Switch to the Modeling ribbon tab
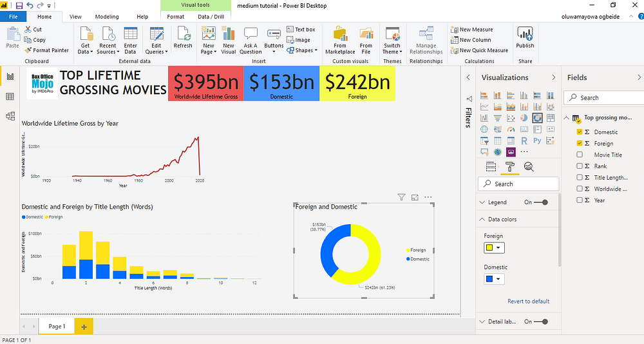 coord(107,17)
